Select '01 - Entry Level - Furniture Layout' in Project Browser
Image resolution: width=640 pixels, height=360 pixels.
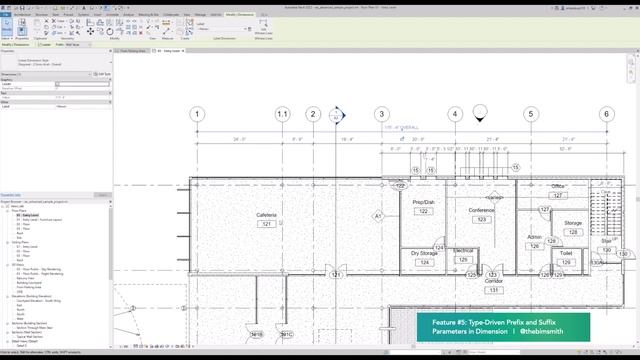[39, 220]
